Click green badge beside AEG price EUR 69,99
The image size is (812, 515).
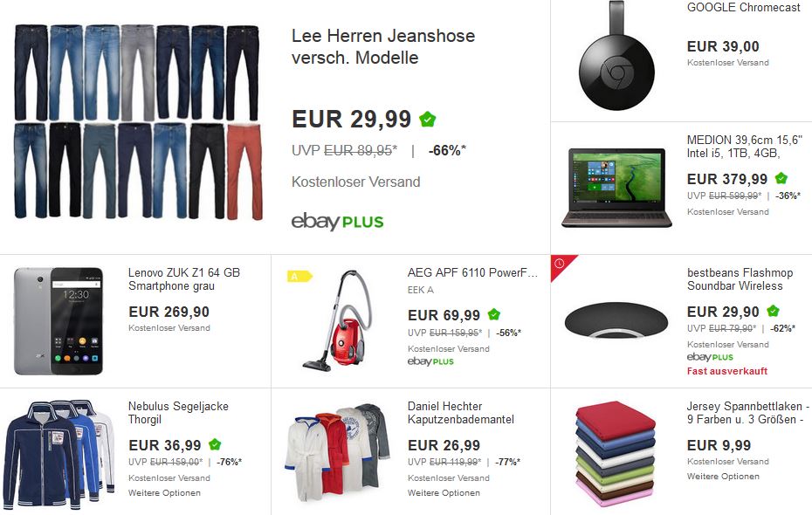coord(494,314)
